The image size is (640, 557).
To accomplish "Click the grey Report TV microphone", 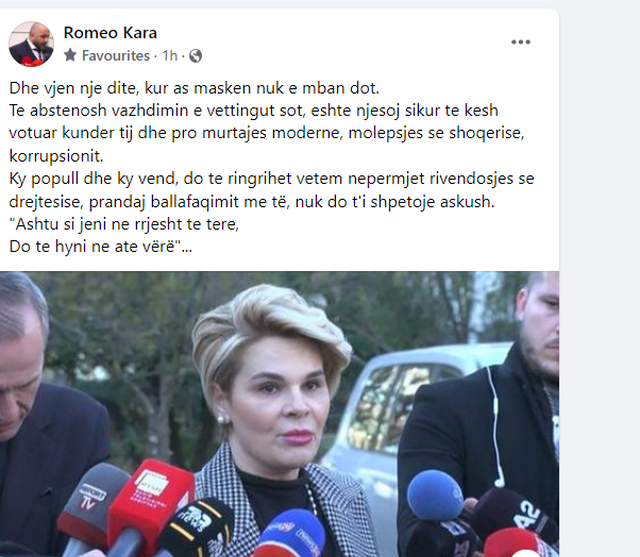I will pyautogui.click(x=92, y=504).
